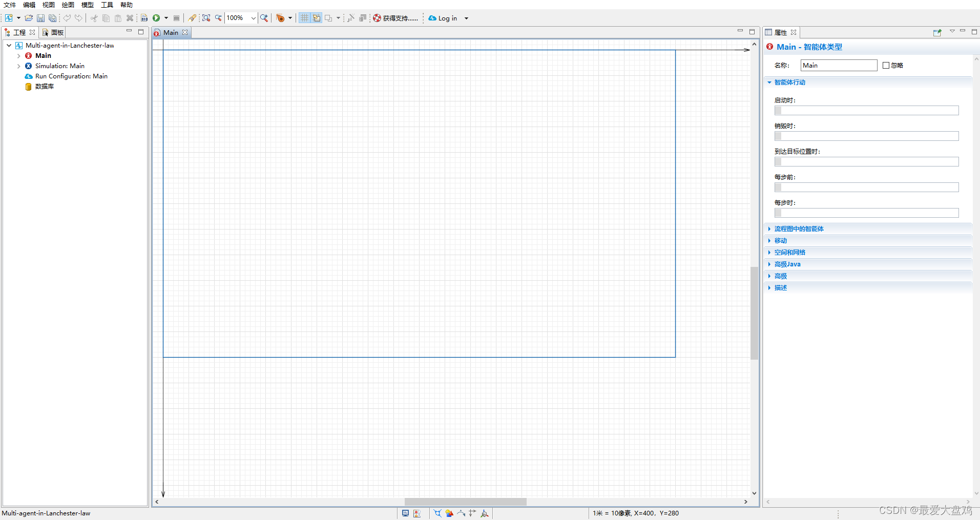The image size is (980, 520).
Task: Click the Redo toolbar icon
Action: coord(78,18)
